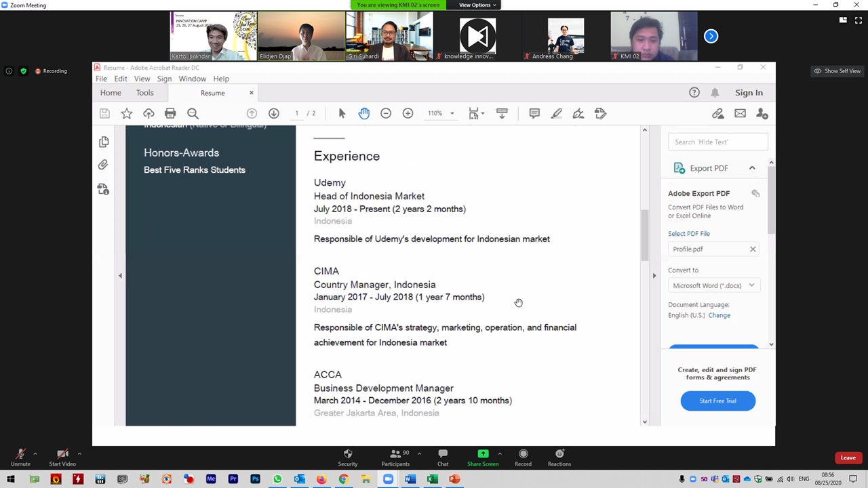Open the Fill and Sign tool
The height and width of the screenshot is (488, 868).
(x=578, y=113)
